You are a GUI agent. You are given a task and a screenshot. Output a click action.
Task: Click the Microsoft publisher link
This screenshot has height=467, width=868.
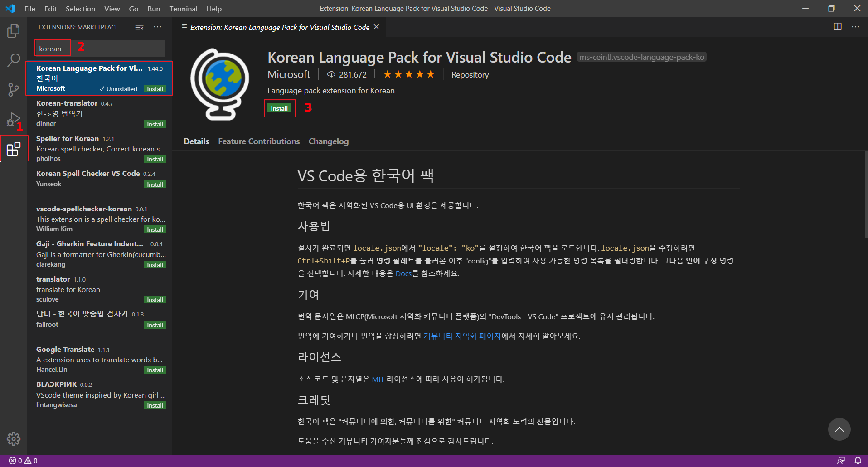(289, 74)
